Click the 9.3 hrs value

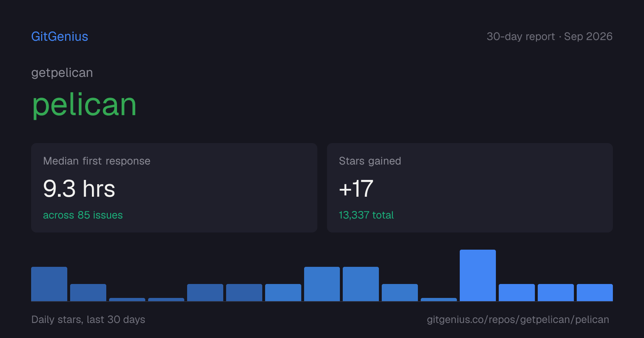(79, 188)
